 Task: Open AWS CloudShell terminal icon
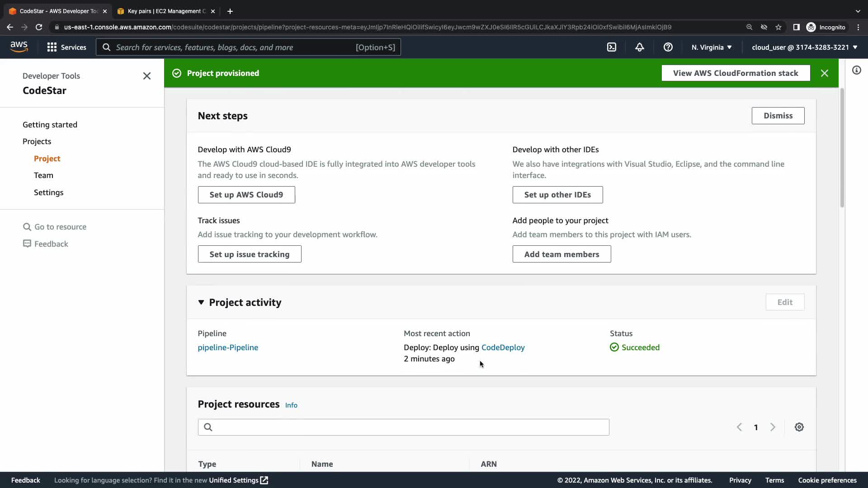[611, 47]
